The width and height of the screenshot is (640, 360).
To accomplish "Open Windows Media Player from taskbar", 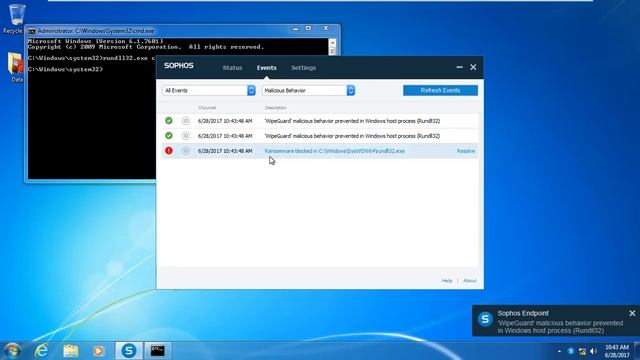I will [98, 351].
